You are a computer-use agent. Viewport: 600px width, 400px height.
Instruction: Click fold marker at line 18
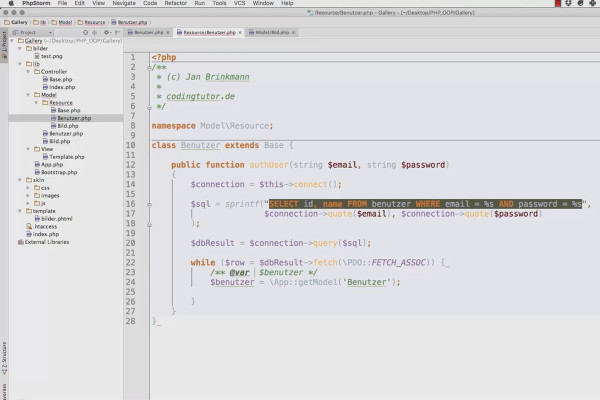pyautogui.click(x=149, y=225)
